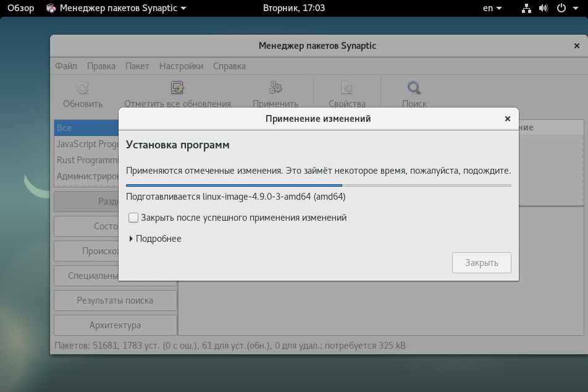The width and height of the screenshot is (588, 392).
Task: Click the Закрыть button in dialog
Action: 482,263
